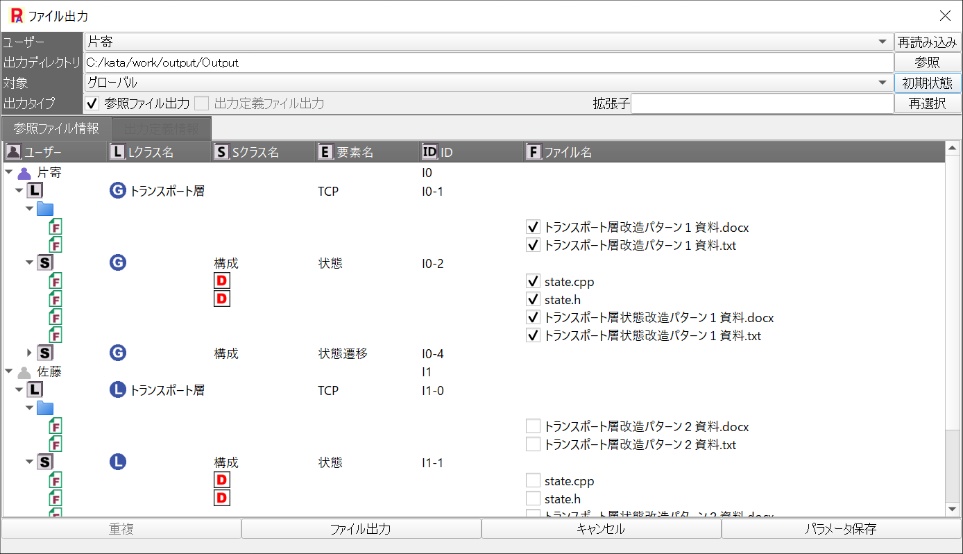Collapse the S node of row I1-1
This screenshot has height=554, width=963.
coord(29,462)
